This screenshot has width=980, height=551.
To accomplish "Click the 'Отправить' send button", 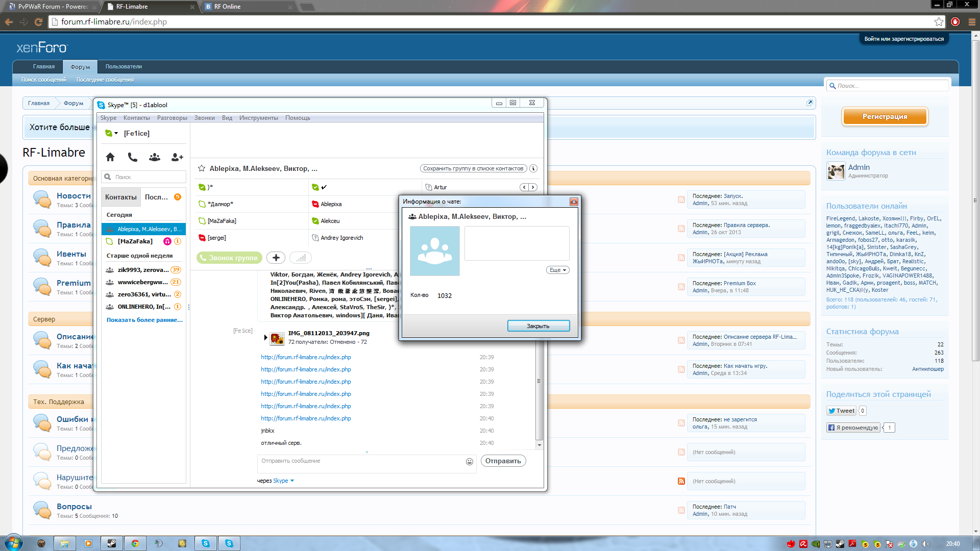I will (503, 461).
